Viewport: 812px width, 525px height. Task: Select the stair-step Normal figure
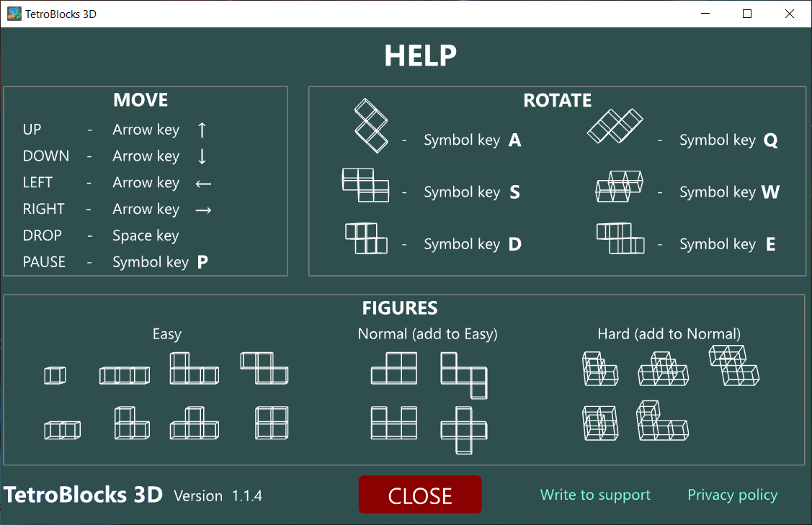click(x=464, y=375)
